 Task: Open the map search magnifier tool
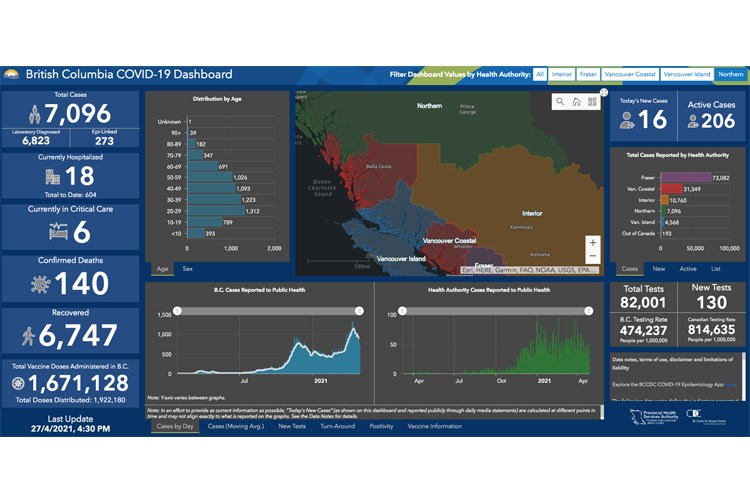pyautogui.click(x=560, y=101)
